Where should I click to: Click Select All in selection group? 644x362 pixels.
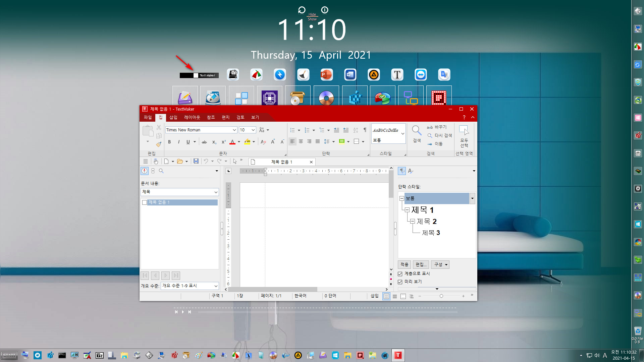(464, 137)
